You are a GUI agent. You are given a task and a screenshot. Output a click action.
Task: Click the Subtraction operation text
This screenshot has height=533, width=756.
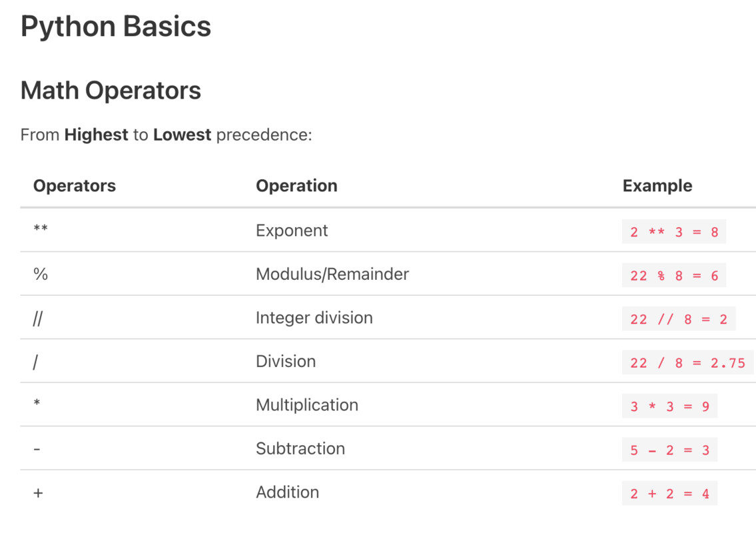pyautogui.click(x=300, y=448)
